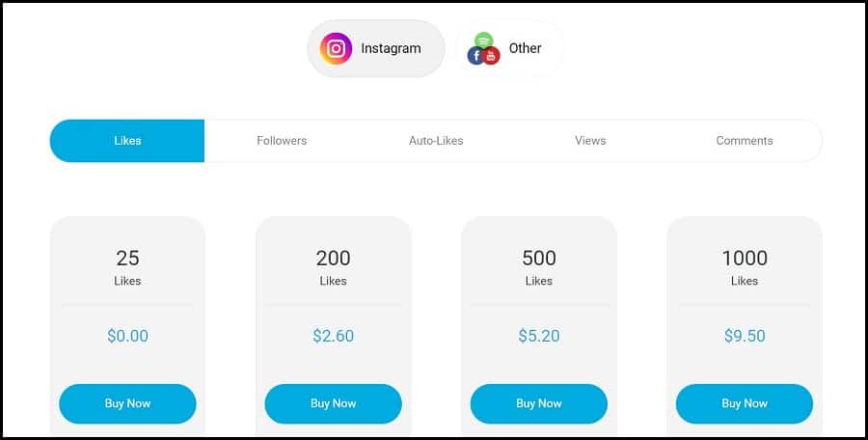
Task: Buy Now for 500 Likes
Action: (x=538, y=403)
